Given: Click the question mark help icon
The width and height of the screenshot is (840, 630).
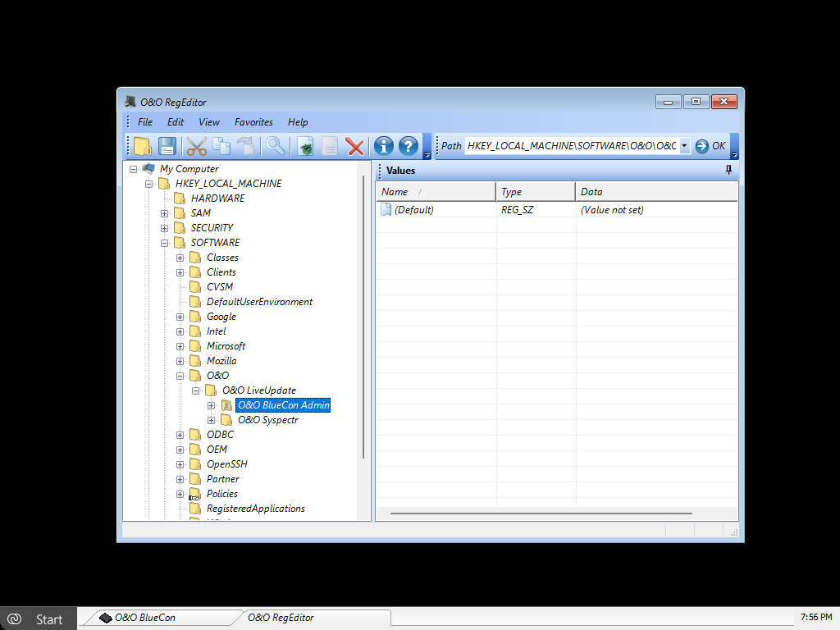Looking at the screenshot, I should [409, 147].
